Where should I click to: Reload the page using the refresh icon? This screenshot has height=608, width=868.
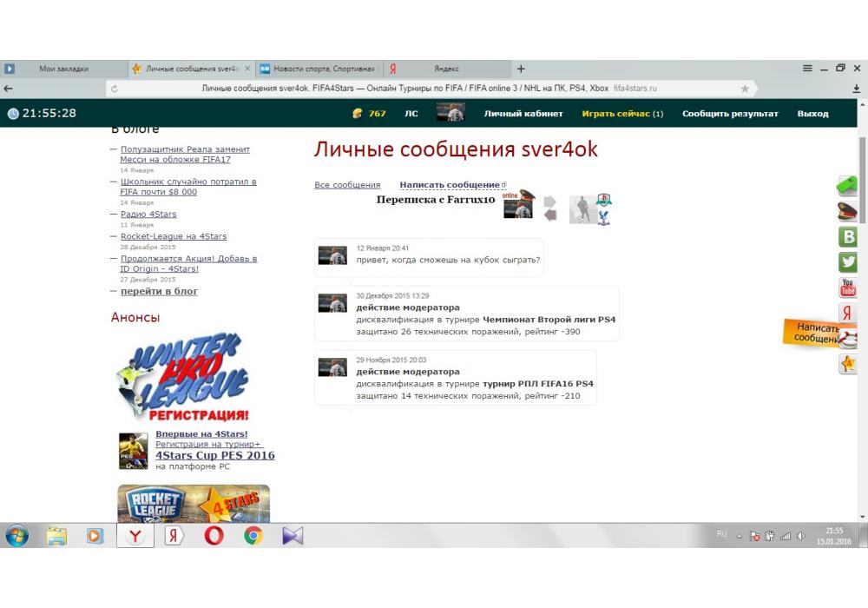tap(115, 89)
